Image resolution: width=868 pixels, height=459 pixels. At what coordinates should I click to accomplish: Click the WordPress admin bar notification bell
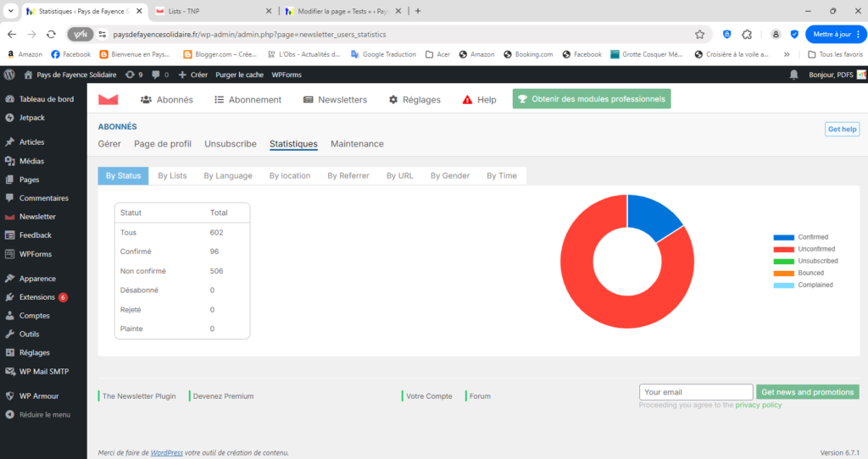[x=793, y=75]
